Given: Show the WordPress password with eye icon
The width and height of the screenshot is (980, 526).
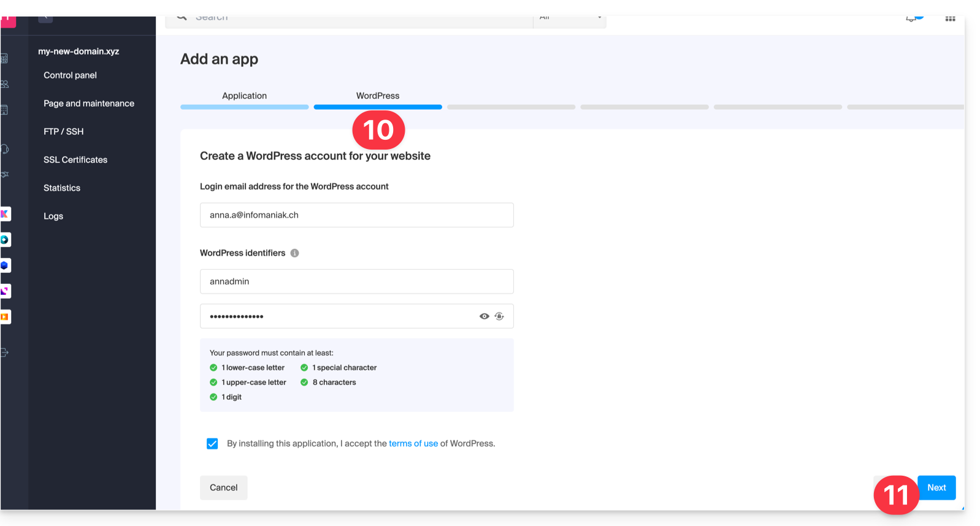Looking at the screenshot, I should tap(484, 316).
